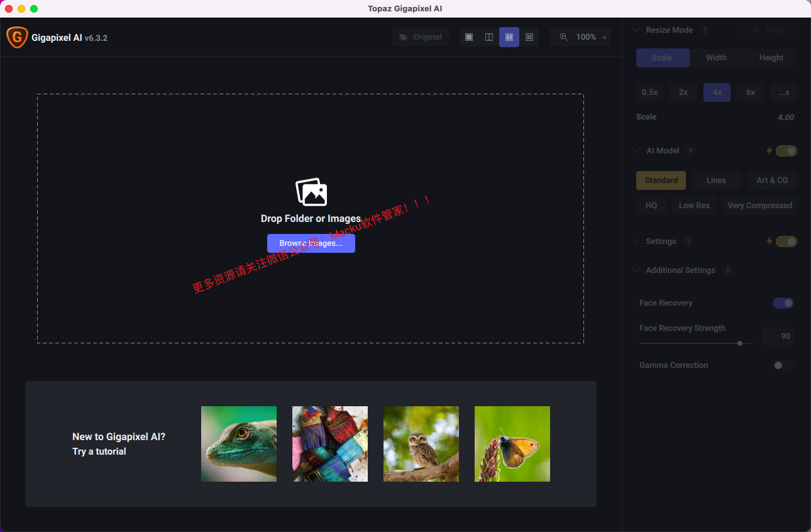Click the Resize Mode help icon

coord(705,30)
